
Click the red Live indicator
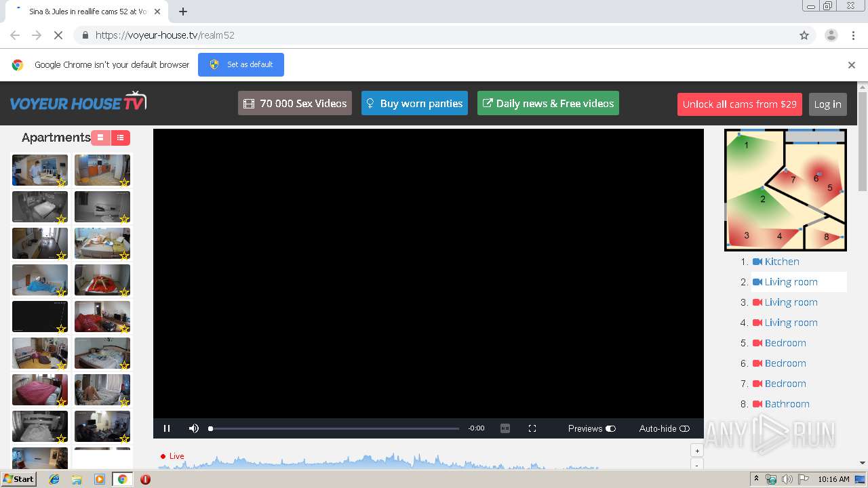click(172, 456)
